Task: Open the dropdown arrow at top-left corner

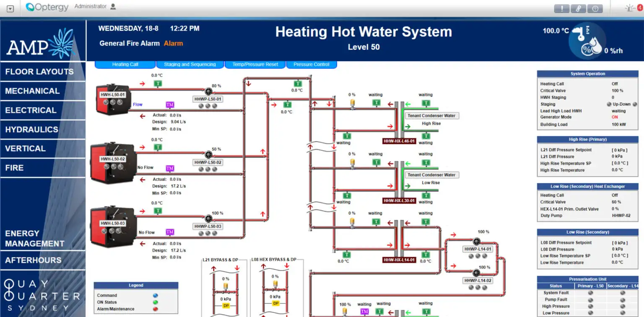Action: click(x=10, y=8)
